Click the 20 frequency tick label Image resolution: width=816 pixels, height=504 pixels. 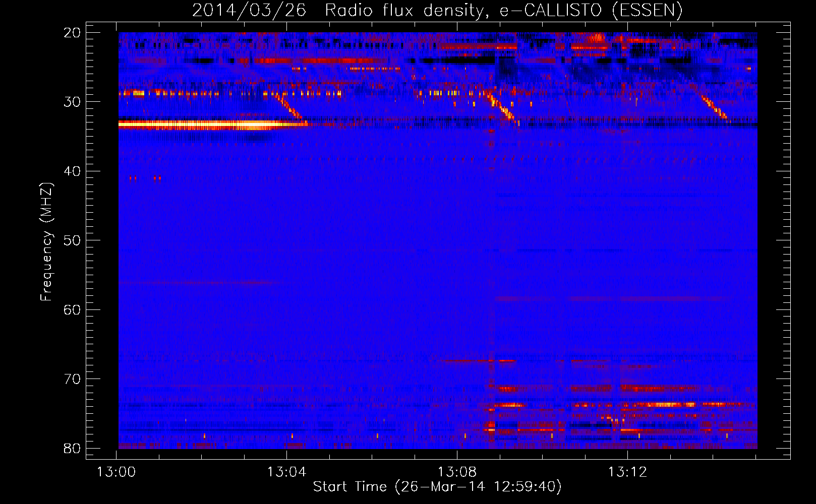(x=73, y=33)
